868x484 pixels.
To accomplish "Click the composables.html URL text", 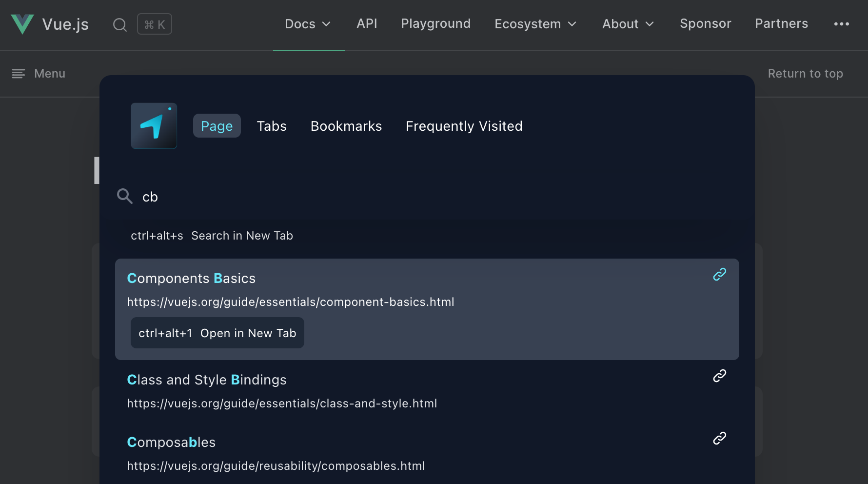I will (276, 466).
